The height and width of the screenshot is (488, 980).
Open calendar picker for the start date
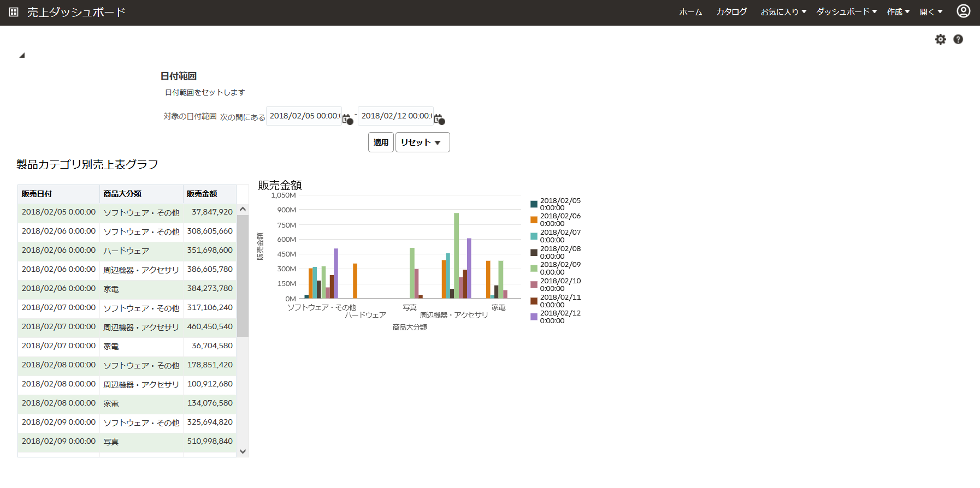[x=347, y=118]
